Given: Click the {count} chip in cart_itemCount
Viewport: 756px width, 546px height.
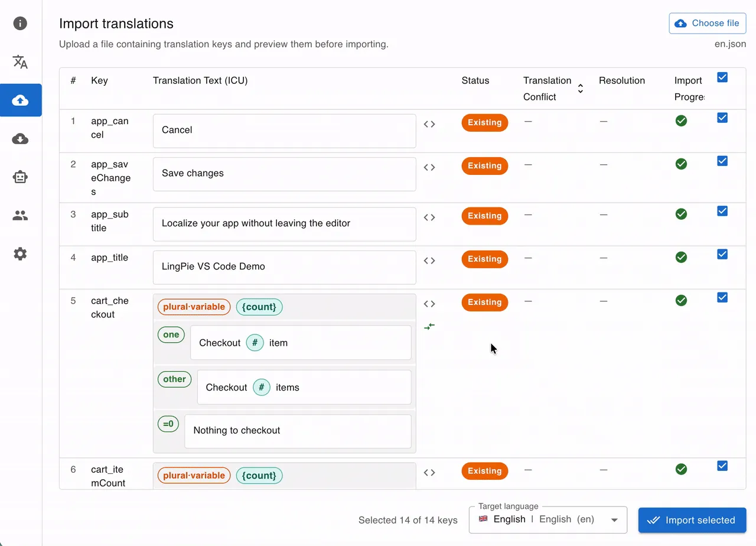Looking at the screenshot, I should click(259, 476).
